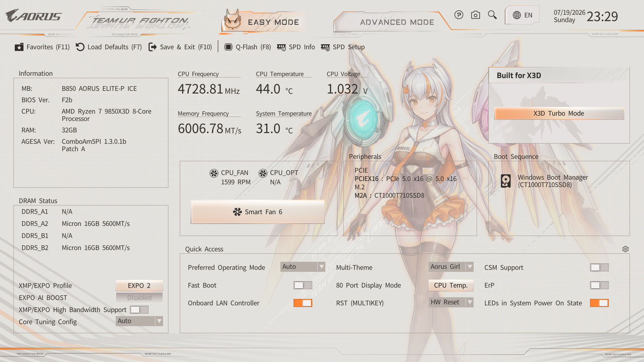Enable X3D Turbo Mode button
Image resolution: width=644 pixels, height=362 pixels.
(x=559, y=114)
